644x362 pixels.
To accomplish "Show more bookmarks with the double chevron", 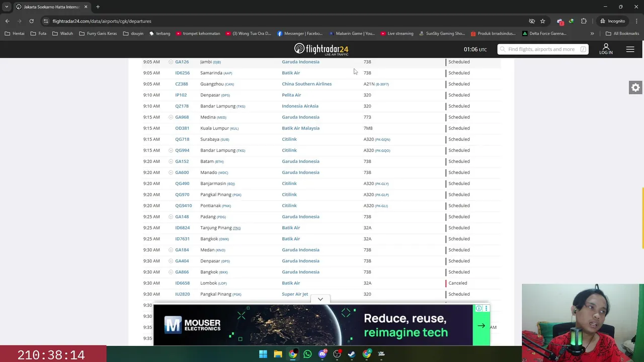I will point(592,34).
